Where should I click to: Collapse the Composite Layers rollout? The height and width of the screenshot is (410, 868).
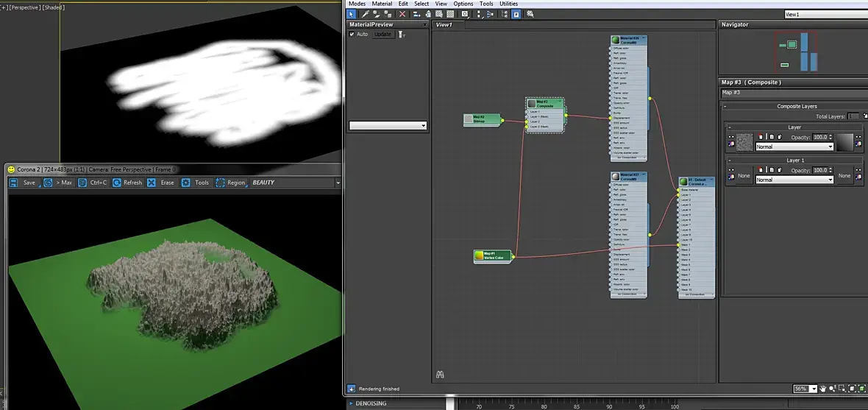[x=725, y=107]
